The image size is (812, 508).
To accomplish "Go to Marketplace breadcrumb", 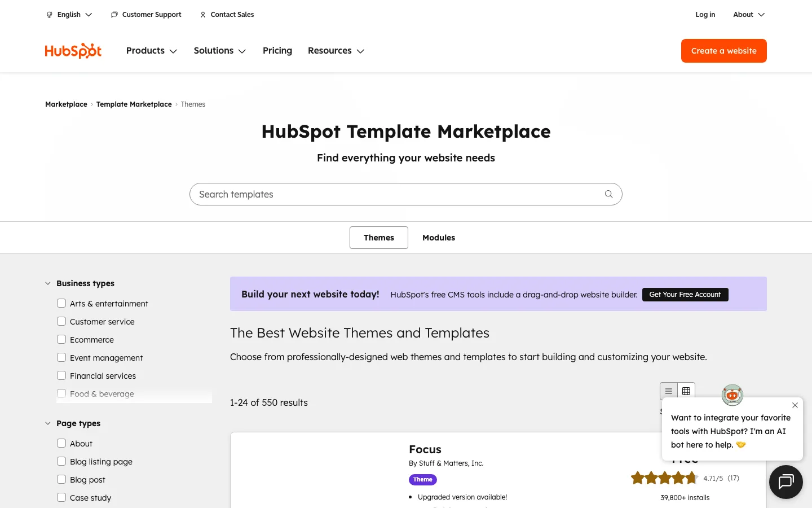I will (66, 104).
